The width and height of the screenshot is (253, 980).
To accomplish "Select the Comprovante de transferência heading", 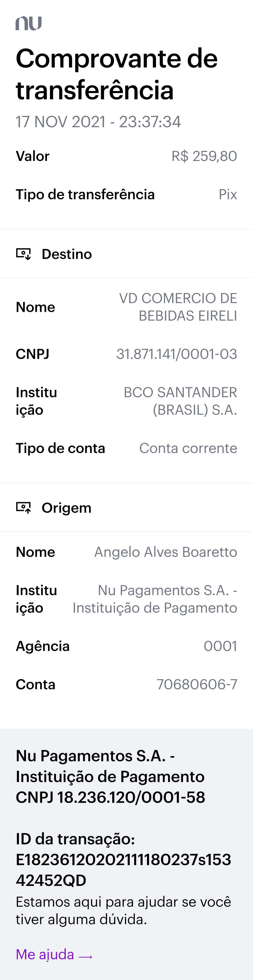I will tap(116, 74).
